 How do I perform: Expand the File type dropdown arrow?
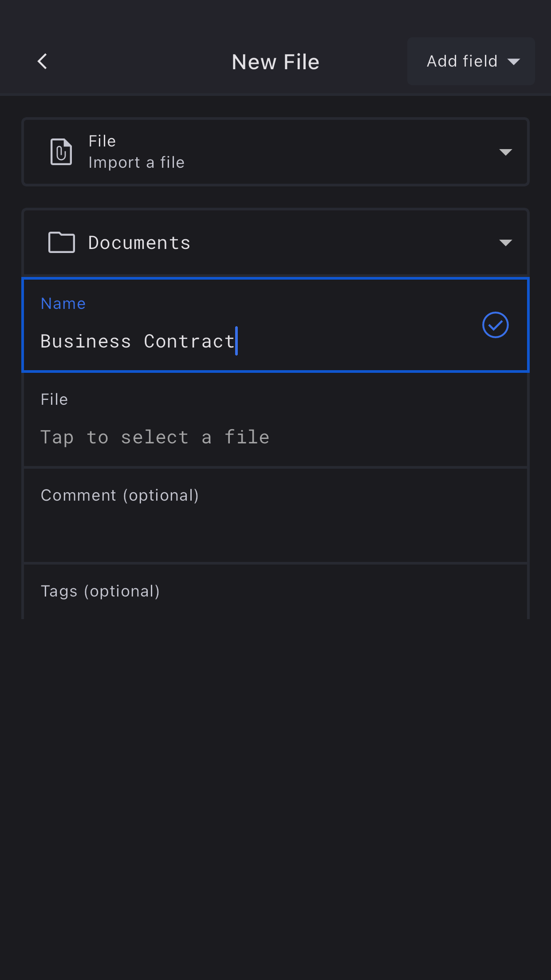tap(505, 152)
